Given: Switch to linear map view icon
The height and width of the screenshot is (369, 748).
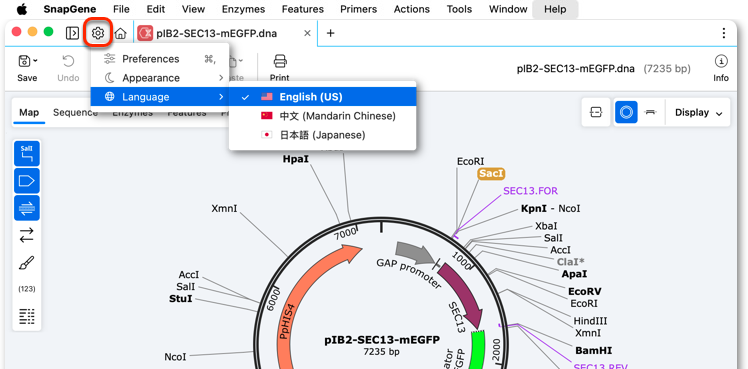Looking at the screenshot, I should point(649,112).
